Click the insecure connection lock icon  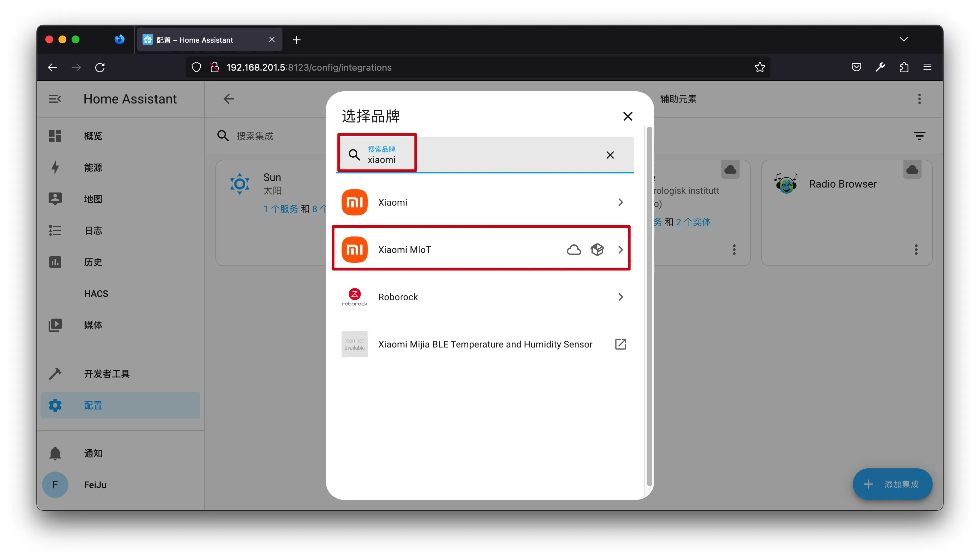[214, 67]
